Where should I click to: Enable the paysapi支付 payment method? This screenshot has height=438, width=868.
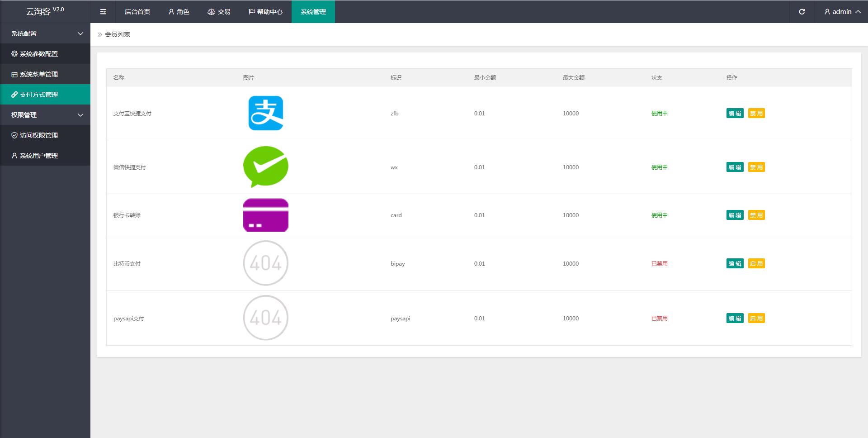[756, 319]
